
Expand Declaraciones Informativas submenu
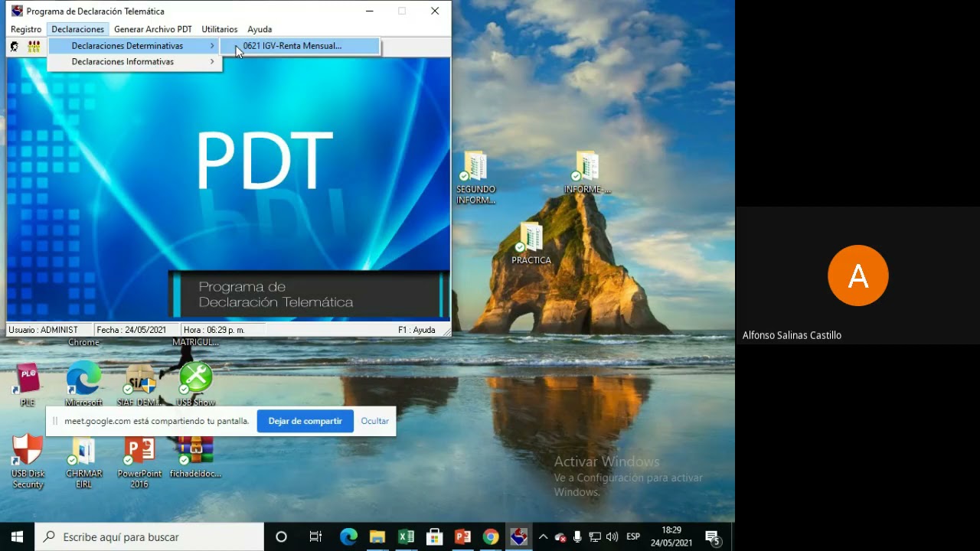tap(135, 62)
